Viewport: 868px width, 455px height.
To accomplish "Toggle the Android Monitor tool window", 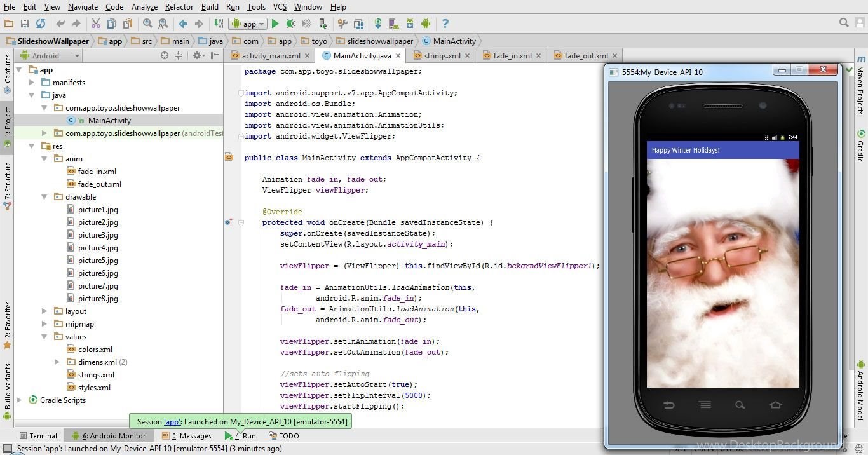I will (109, 436).
